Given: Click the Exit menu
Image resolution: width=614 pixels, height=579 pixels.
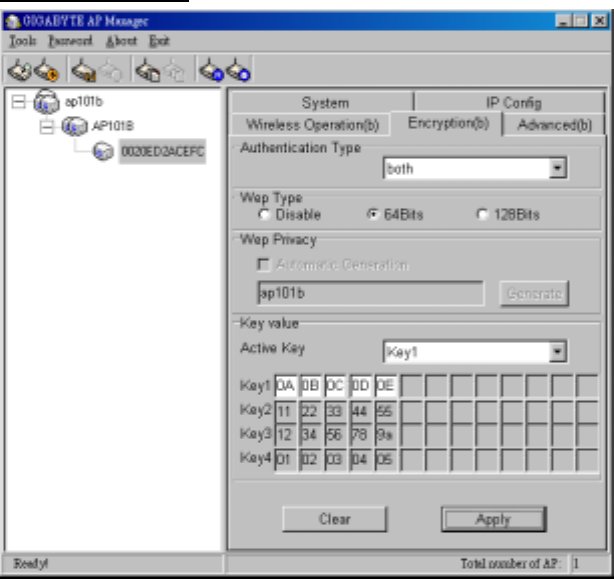Looking at the screenshot, I should [x=159, y=41].
